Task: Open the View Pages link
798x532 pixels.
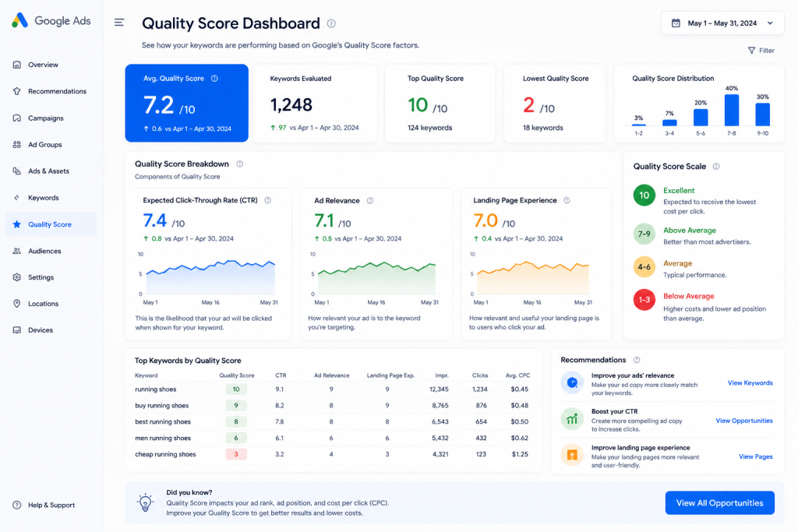Action: pos(755,456)
